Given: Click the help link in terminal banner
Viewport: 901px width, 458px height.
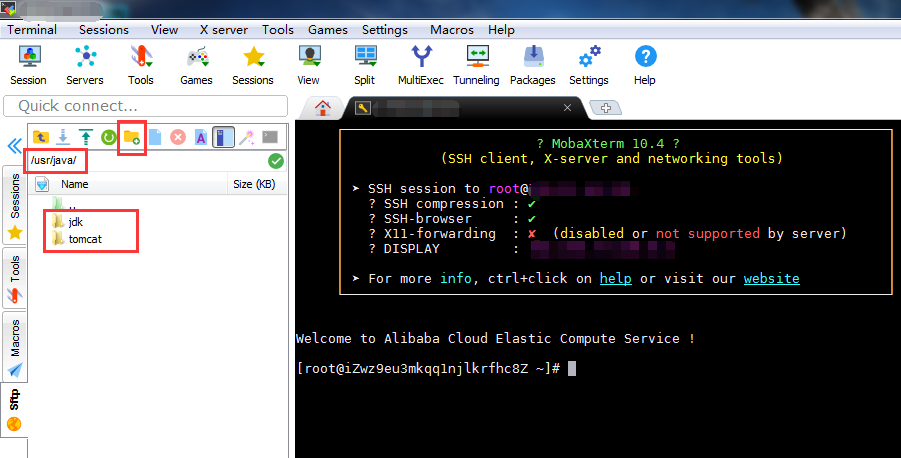Looking at the screenshot, I should pos(615,278).
